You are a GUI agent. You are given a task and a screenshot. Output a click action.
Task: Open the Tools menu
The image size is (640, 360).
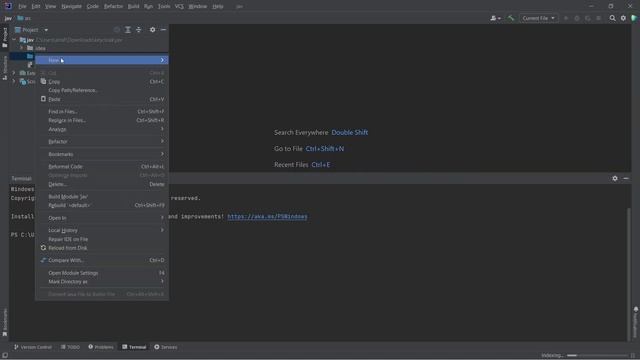[164, 6]
